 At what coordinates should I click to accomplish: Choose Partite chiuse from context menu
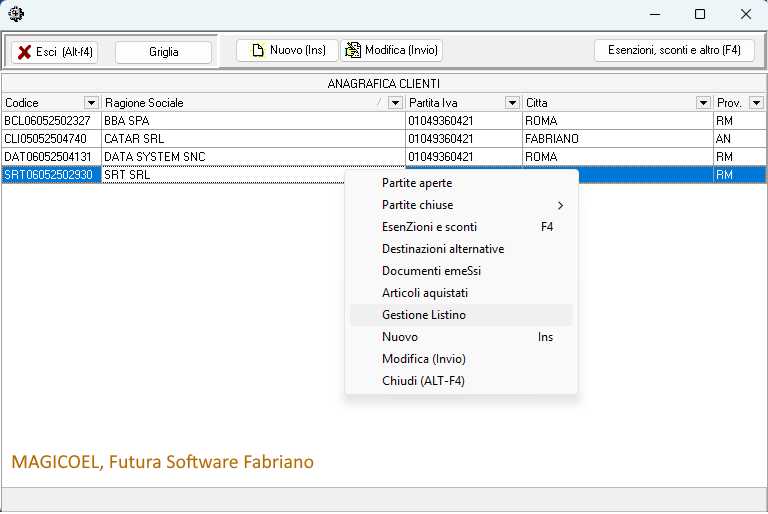[x=461, y=205]
